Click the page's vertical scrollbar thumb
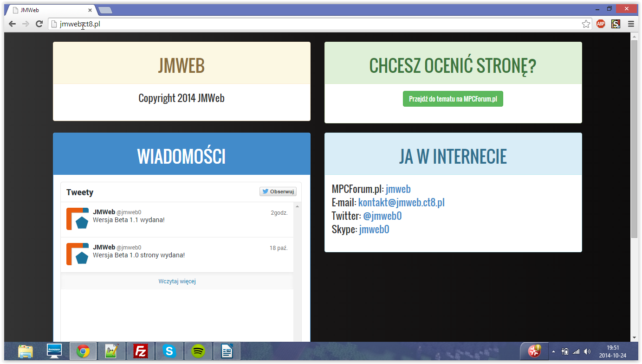Image resolution: width=642 pixels, height=364 pixels. 634,139
